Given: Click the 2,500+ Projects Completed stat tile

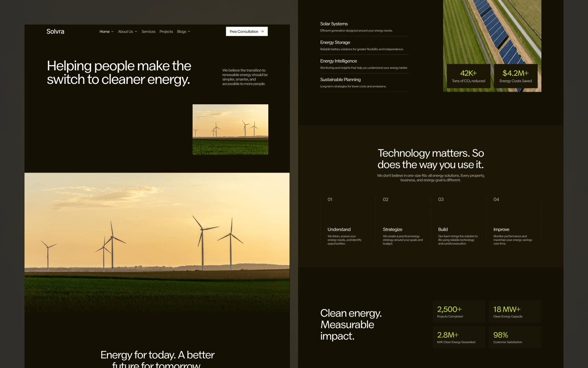Looking at the screenshot, I should coord(459,312).
